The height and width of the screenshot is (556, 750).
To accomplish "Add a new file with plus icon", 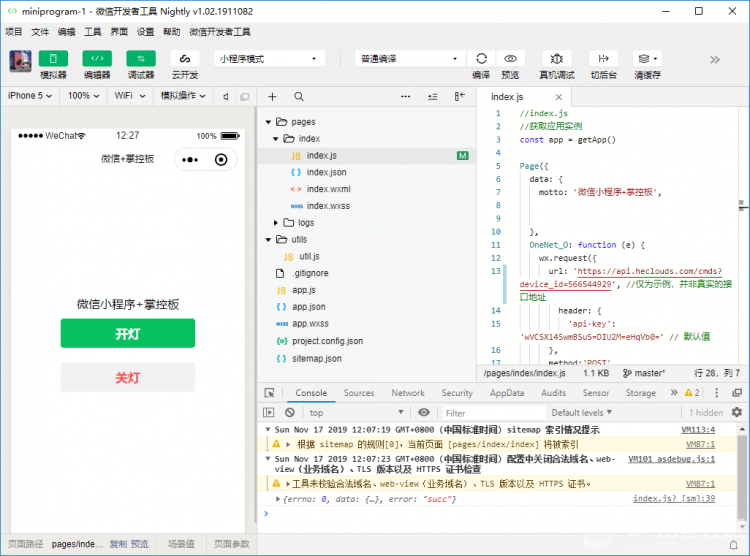I will (x=272, y=97).
